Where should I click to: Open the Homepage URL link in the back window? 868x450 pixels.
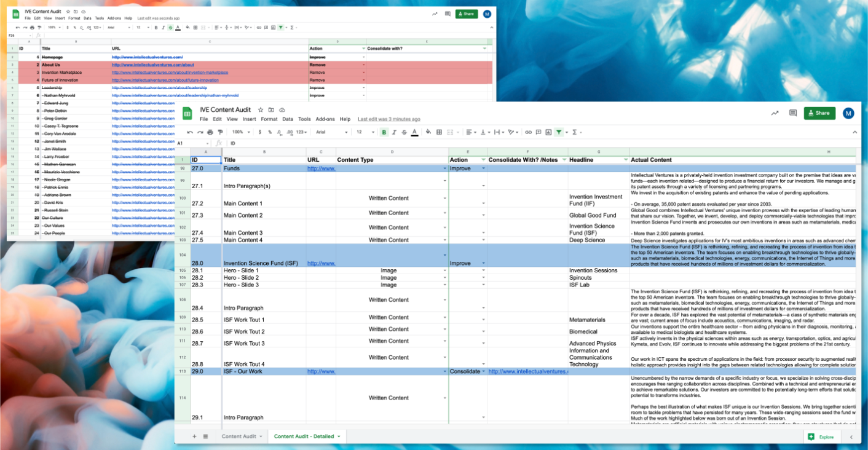(x=148, y=57)
